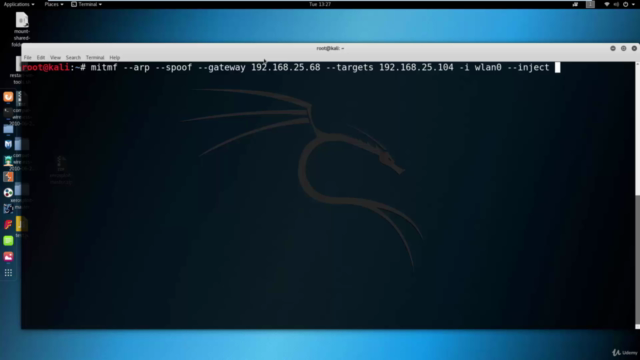640x360 pixels.
Task: Click the power icon in top bar
Action: 625,4
